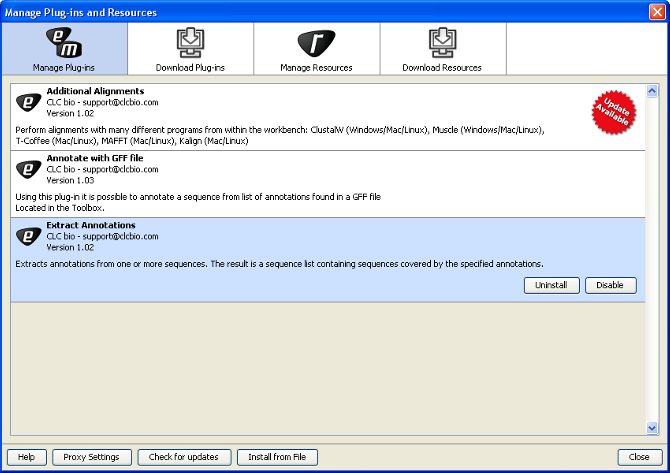Close the dialog with the red X
The height and width of the screenshot is (473, 670).
tap(657, 12)
